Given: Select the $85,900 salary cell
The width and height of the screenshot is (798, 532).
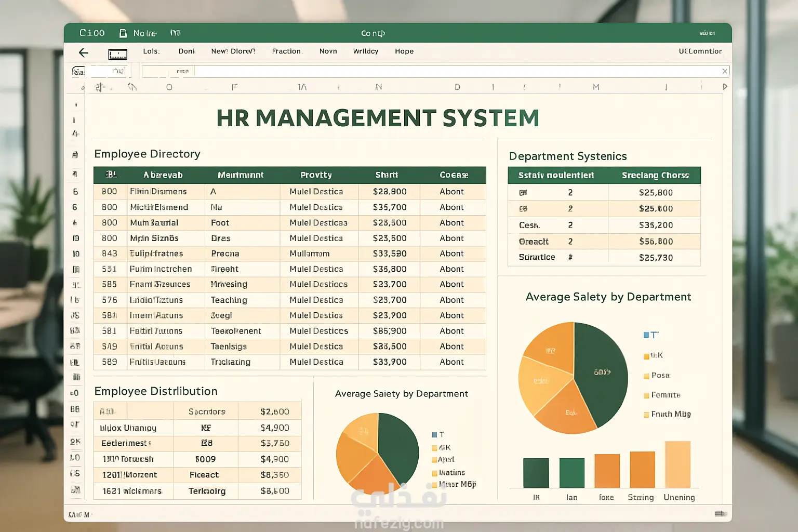Looking at the screenshot, I should click(390, 331).
